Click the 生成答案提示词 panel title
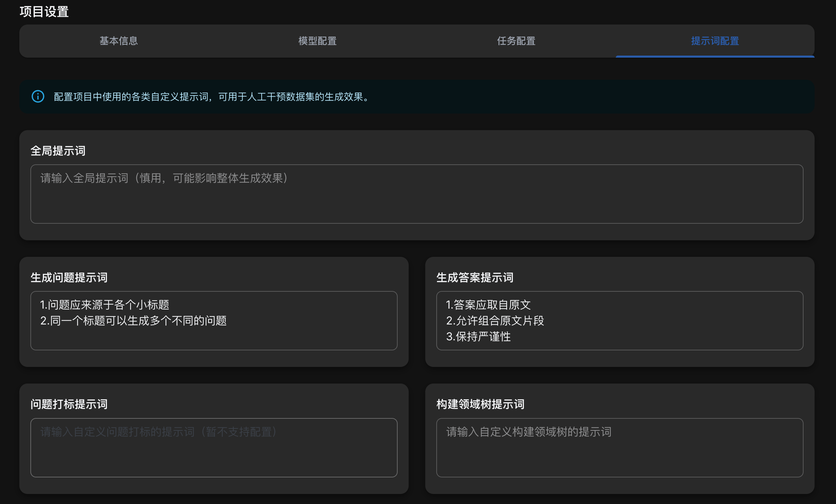This screenshot has height=504, width=836. point(474,277)
